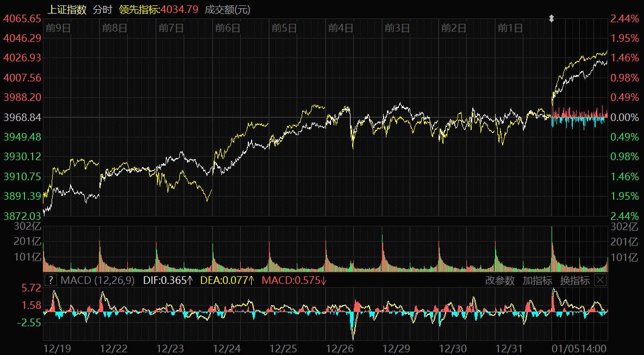
Task: Close the MACD indicator panel
Action: click(600, 280)
